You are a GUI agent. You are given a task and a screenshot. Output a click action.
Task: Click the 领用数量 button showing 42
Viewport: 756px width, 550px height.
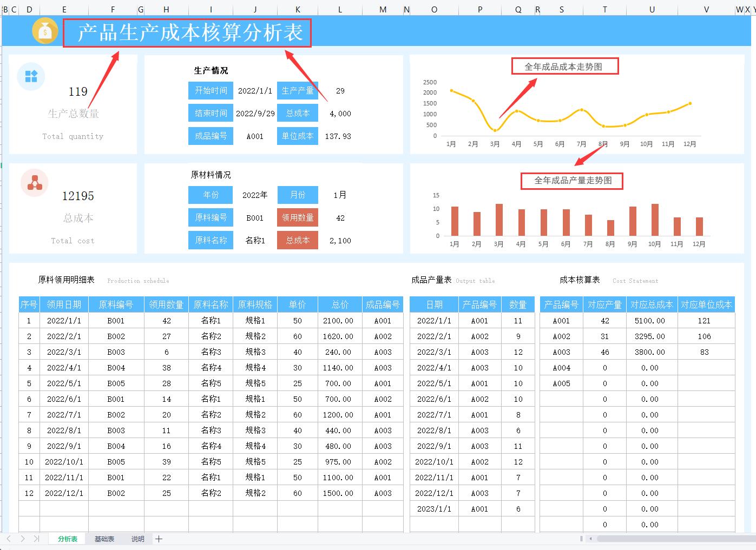coord(298,217)
